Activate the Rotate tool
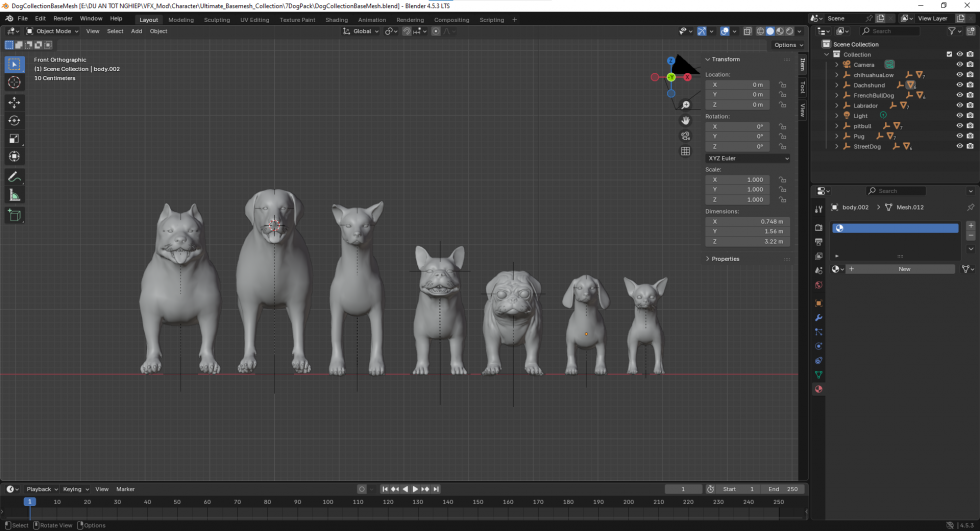Screen dimensions: 980x531 [14, 120]
